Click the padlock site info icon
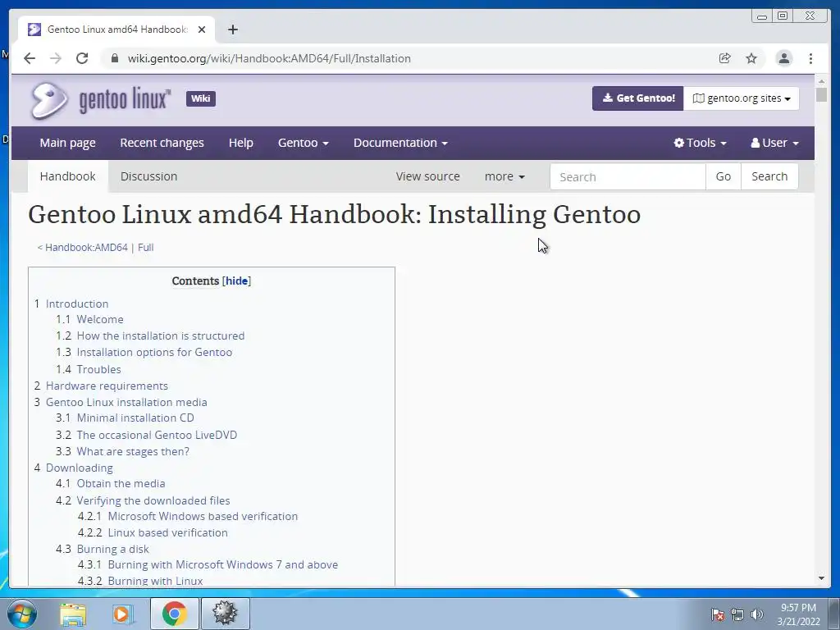 point(114,58)
